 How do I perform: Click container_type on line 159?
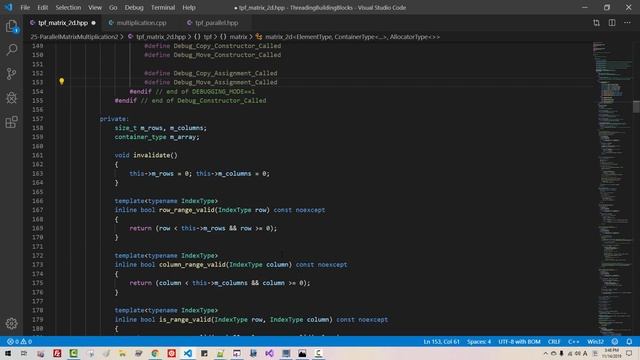(x=140, y=137)
